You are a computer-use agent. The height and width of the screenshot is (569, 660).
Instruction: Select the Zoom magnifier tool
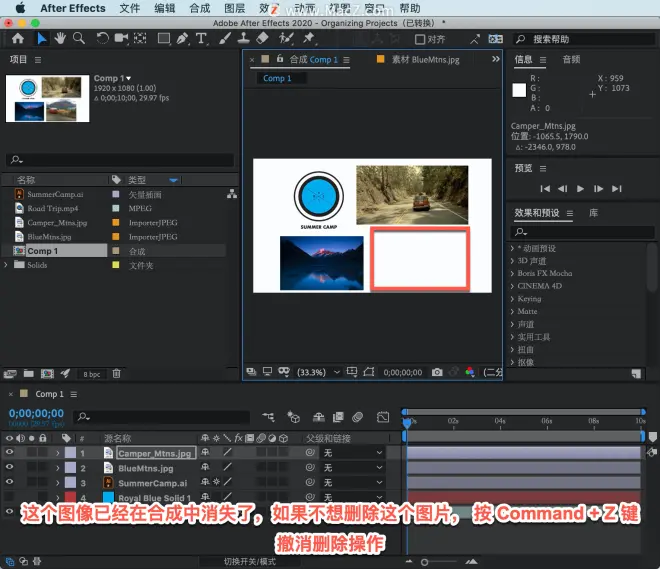pyautogui.click(x=79, y=39)
